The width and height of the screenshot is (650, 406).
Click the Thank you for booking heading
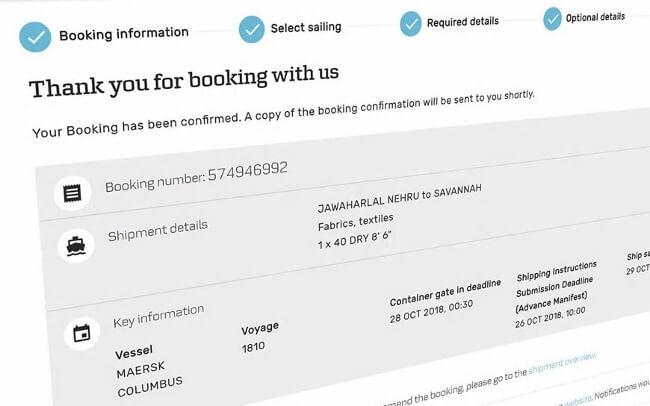pos(184,81)
